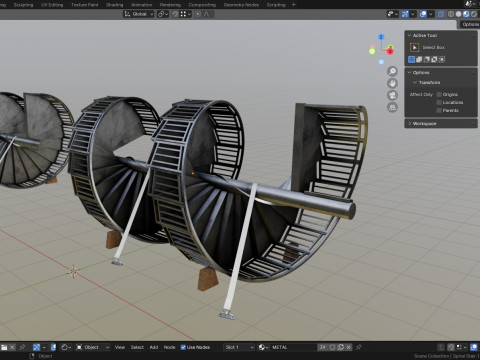Toggle viewport overlays display
Image resolution: width=480 pixels, height=360 pixels.
pyautogui.click(x=423, y=14)
